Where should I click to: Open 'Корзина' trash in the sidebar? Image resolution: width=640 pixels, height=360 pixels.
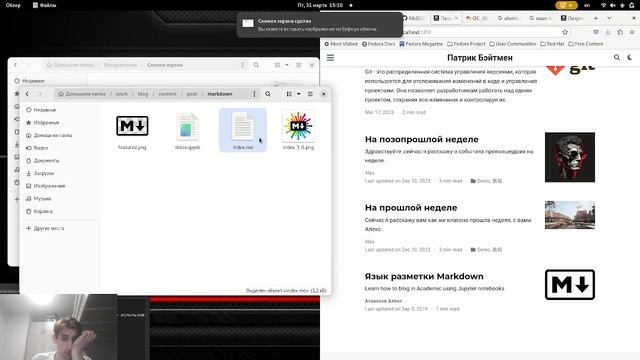click(x=39, y=211)
